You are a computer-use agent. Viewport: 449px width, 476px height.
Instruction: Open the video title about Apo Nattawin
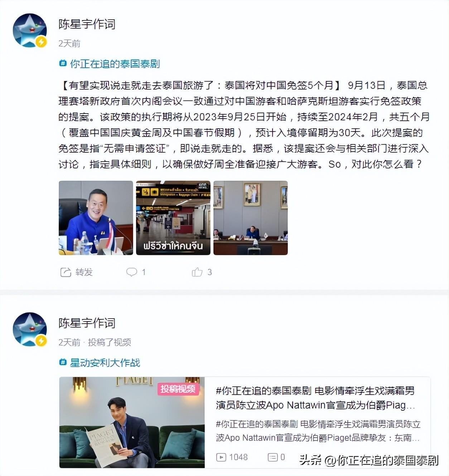pos(315,398)
